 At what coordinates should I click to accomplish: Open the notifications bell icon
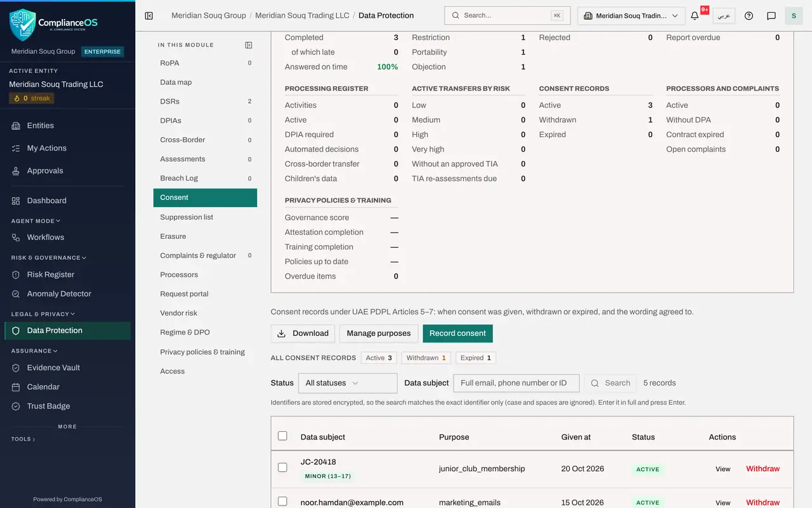coord(695,15)
